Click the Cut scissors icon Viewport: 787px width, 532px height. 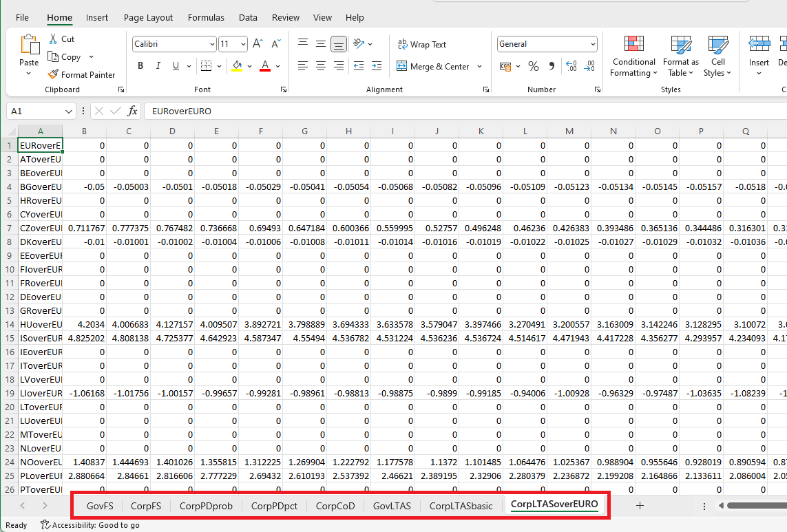tap(53, 39)
